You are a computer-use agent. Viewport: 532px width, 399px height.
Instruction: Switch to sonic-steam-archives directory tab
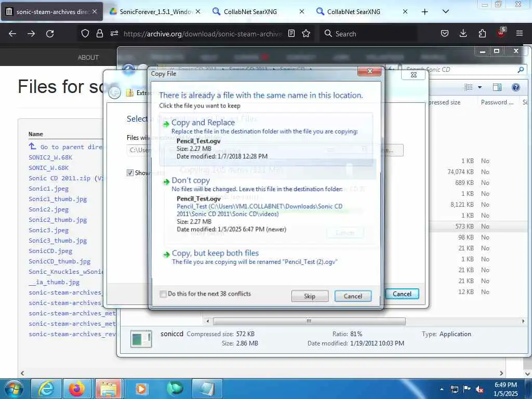(52, 11)
